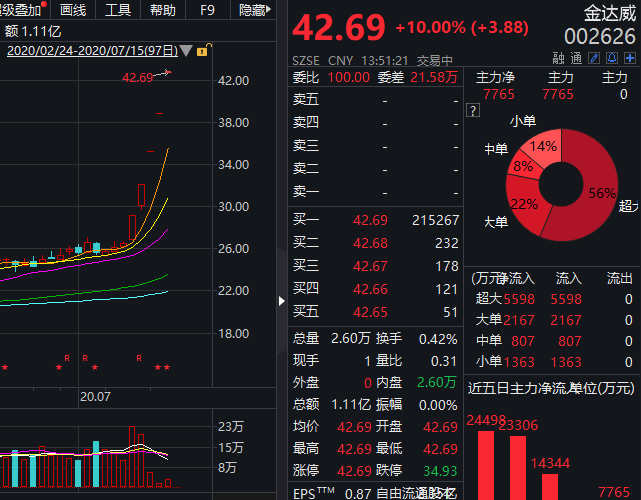
Task: Click the date range 2020/02/24-2020/07/15 link
Action: click(91, 50)
